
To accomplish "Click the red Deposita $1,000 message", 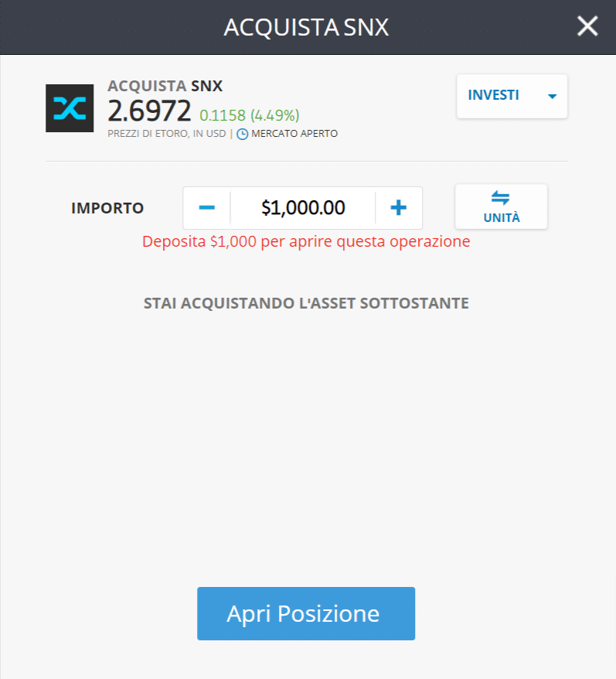I will pyautogui.click(x=306, y=241).
